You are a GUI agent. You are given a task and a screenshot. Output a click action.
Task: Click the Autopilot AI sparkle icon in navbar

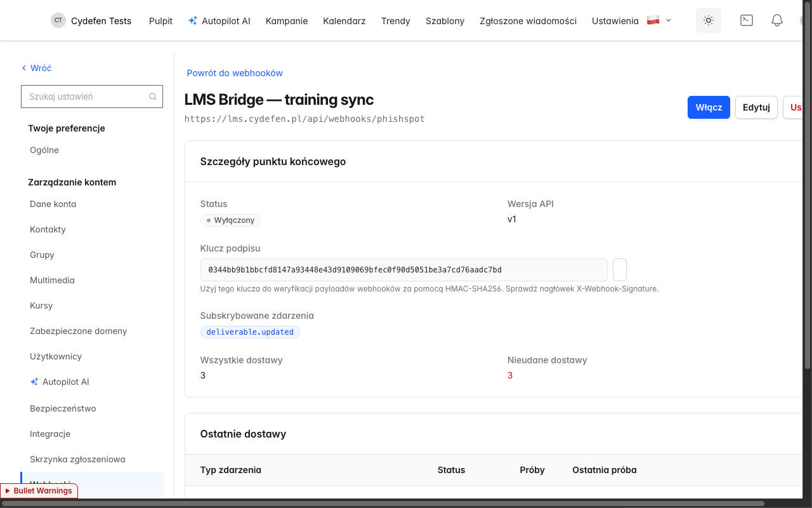(193, 21)
